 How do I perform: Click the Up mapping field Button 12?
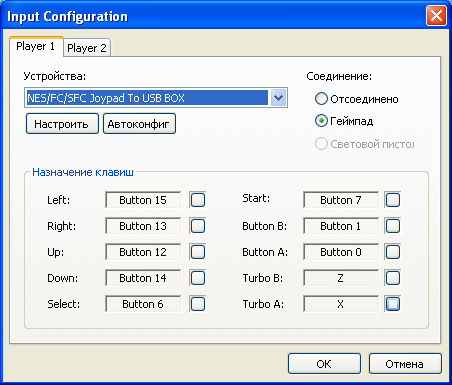[143, 252]
